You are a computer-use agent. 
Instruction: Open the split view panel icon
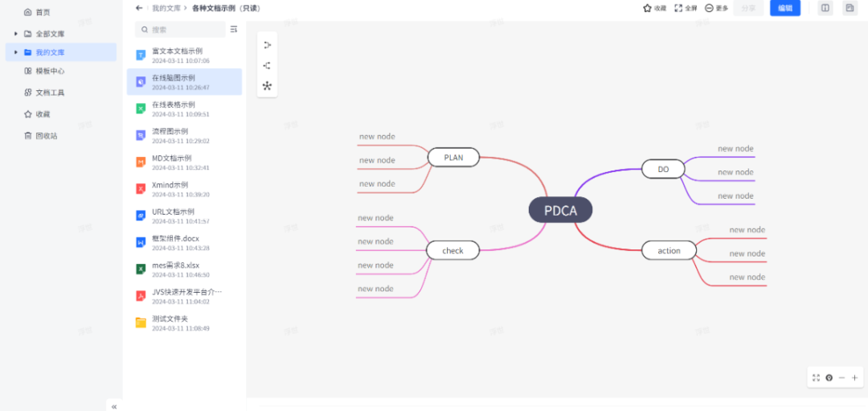tap(825, 8)
